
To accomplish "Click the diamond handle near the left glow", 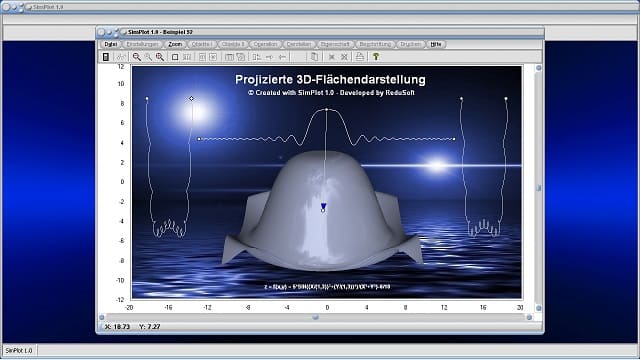I will [x=191, y=98].
